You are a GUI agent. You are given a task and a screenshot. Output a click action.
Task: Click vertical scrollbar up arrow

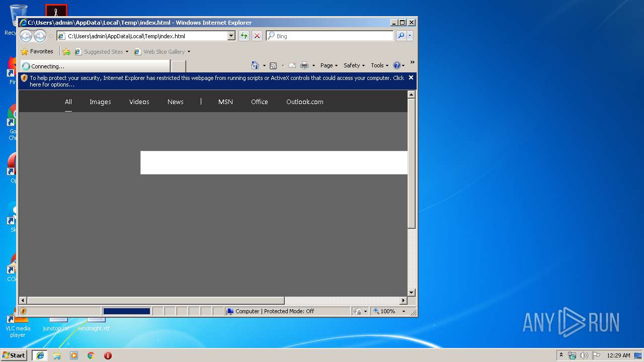pyautogui.click(x=412, y=95)
